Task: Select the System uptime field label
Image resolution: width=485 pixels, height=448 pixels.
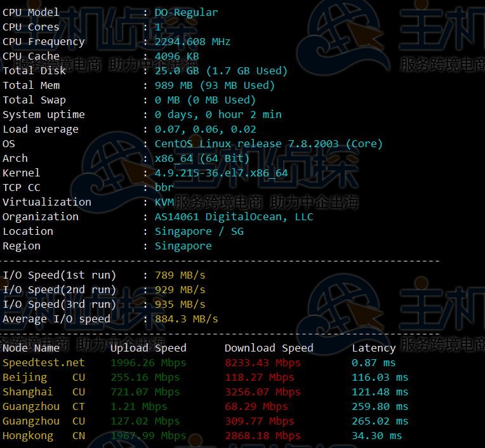Action: (x=44, y=115)
